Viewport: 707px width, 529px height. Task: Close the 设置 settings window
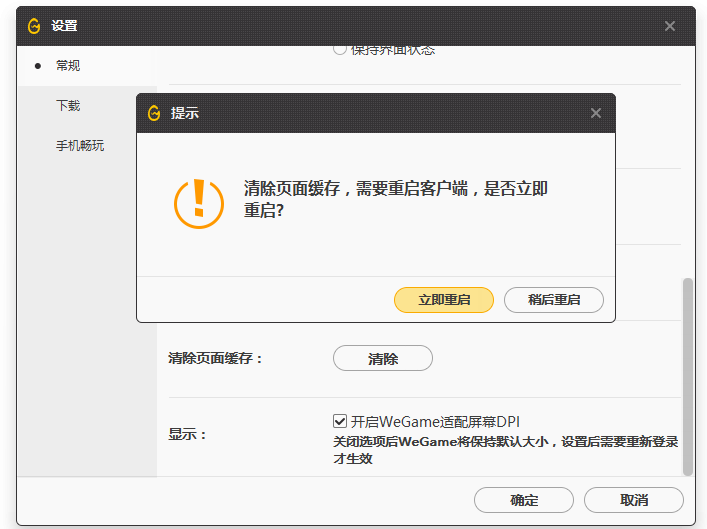(670, 26)
